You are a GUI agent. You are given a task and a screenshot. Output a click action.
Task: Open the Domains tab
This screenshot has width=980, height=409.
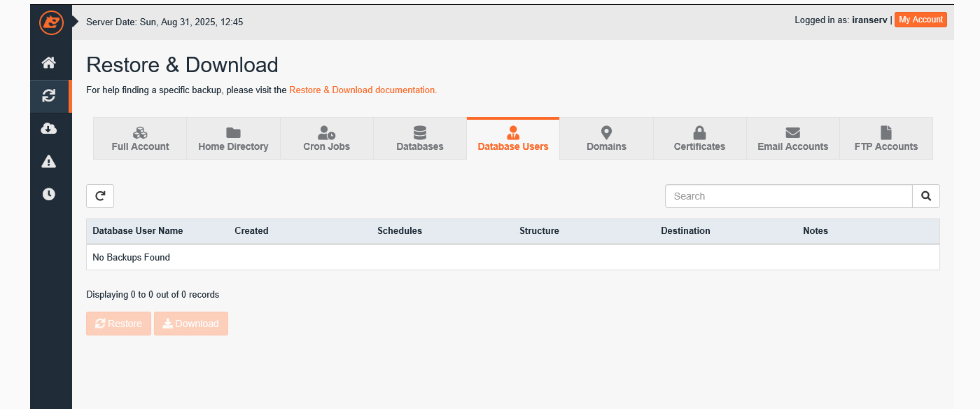point(606,139)
